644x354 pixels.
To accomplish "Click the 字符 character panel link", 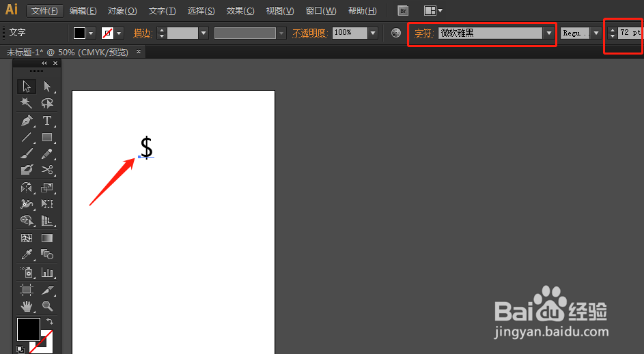I will click(423, 33).
